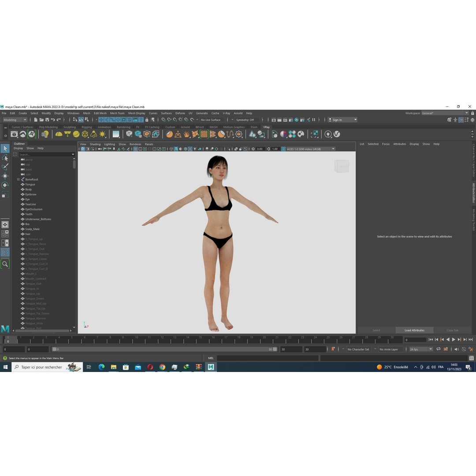Click the Load Attributes button

[414, 330]
